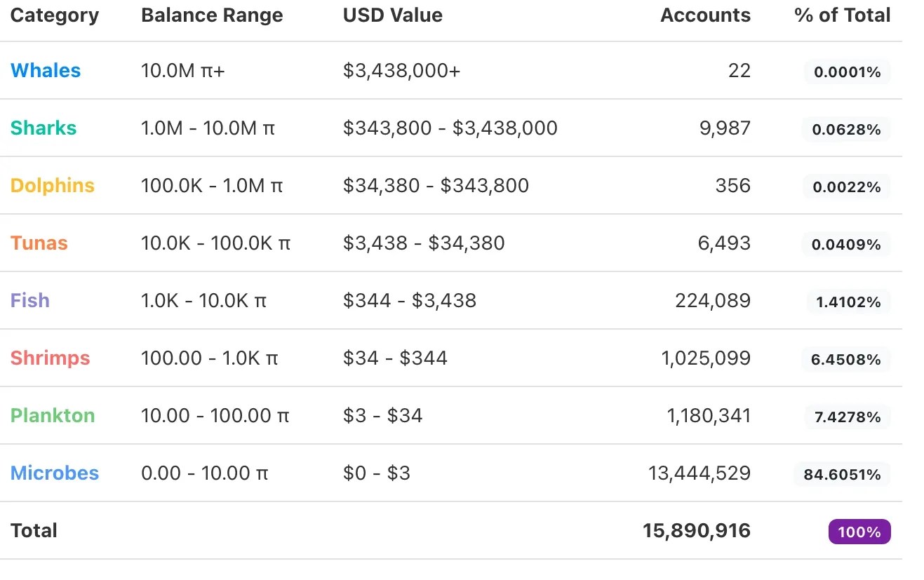Viewport: 924px width, 580px height.
Task: Open the Sharks category link
Action: click(x=43, y=128)
